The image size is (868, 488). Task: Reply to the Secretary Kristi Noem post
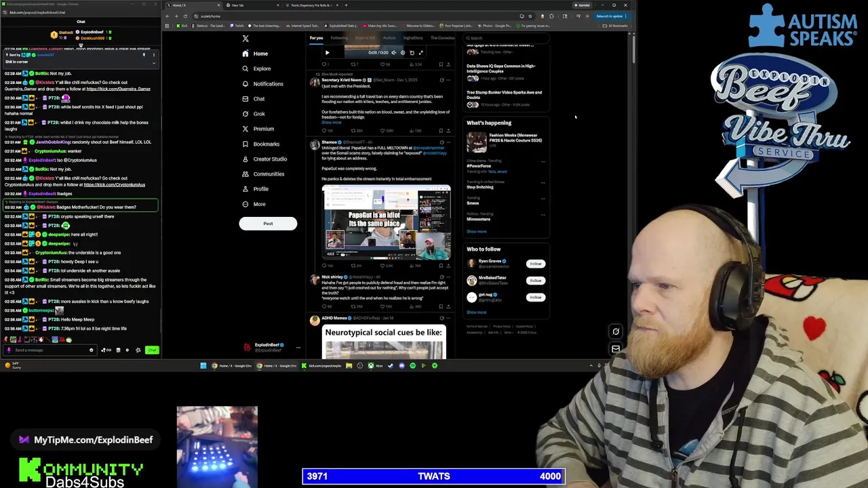tap(325, 130)
